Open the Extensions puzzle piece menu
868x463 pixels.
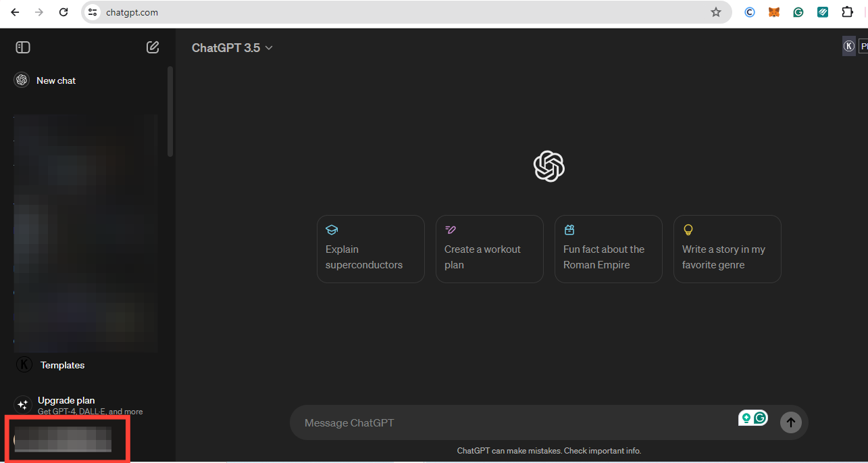click(x=847, y=12)
